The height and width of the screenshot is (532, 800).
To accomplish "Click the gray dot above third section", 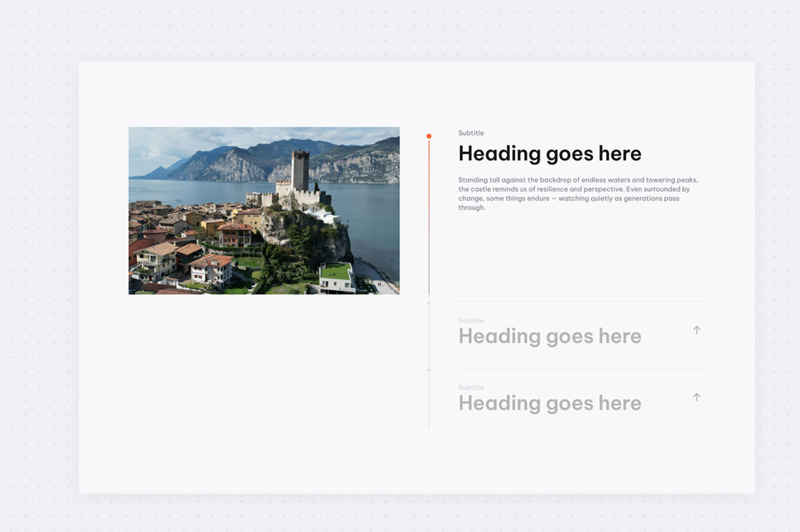I will pyautogui.click(x=430, y=369).
